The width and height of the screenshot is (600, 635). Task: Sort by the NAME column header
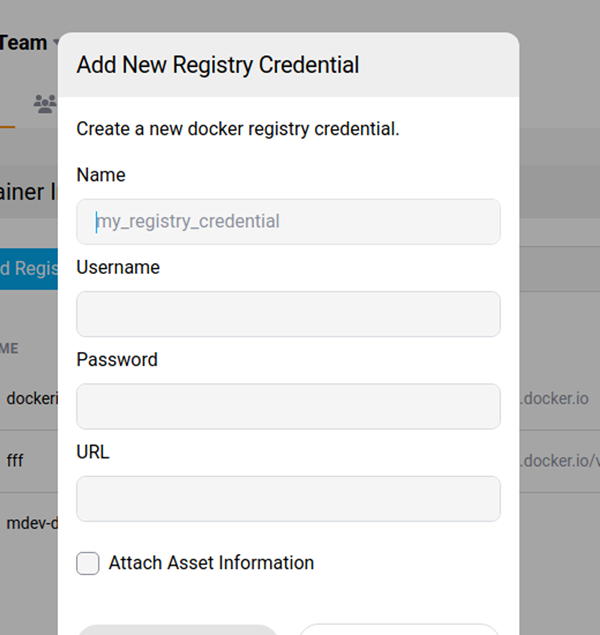point(10,348)
